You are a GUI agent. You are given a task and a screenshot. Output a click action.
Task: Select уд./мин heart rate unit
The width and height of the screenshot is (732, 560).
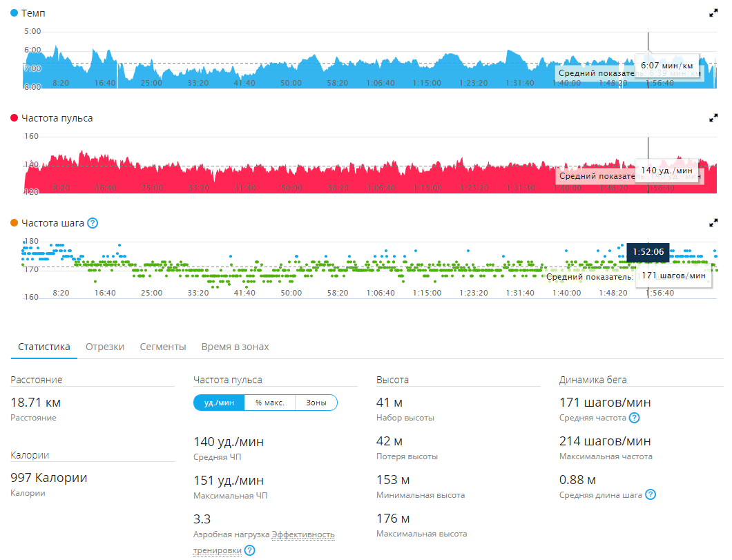pos(219,403)
